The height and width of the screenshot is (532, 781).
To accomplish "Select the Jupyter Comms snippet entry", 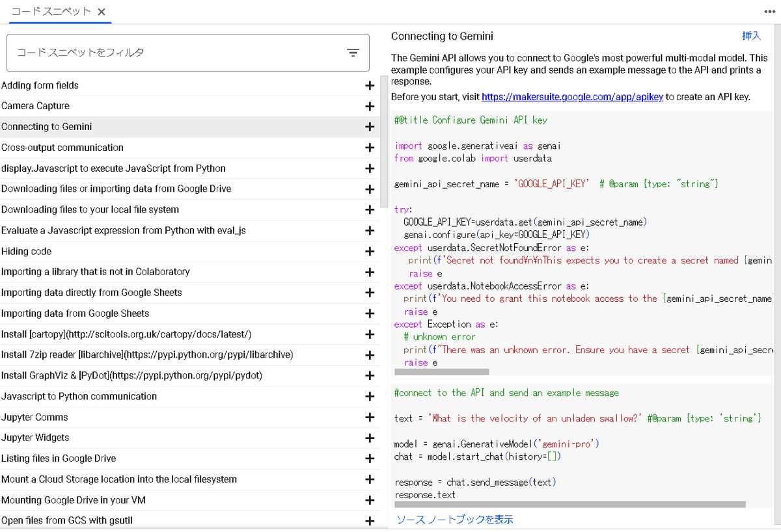I will click(x=34, y=418).
